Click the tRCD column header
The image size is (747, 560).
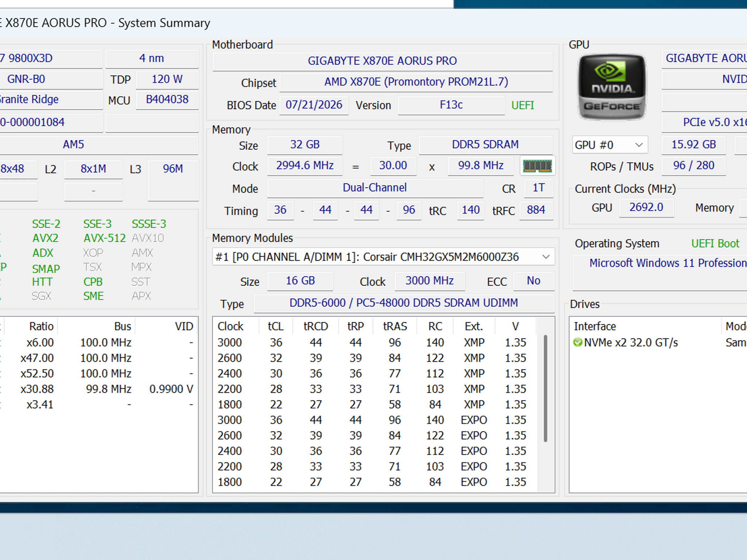[x=316, y=326]
